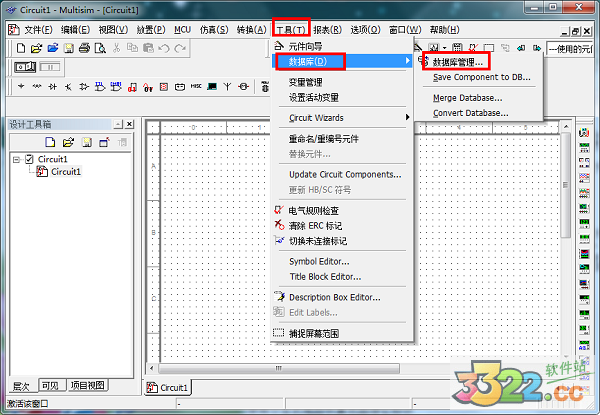Click the Redo arrow icon
The image size is (600, 415).
pyautogui.click(x=180, y=48)
